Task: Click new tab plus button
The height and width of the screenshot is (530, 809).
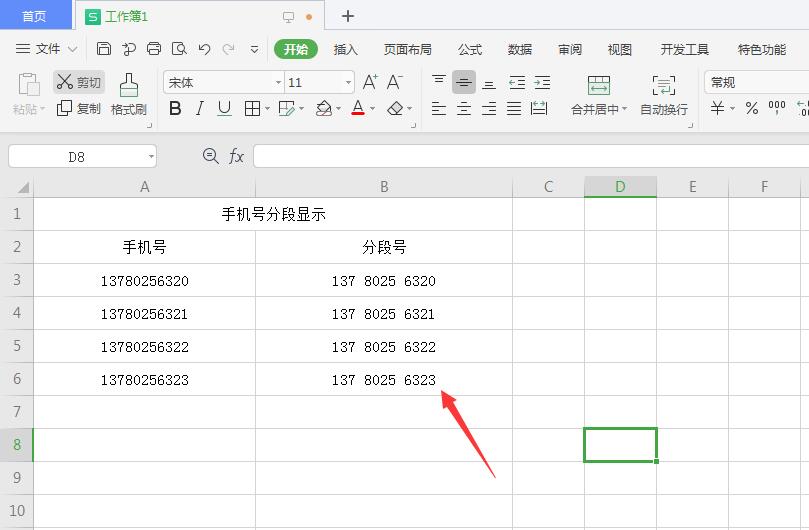Action: (x=348, y=16)
